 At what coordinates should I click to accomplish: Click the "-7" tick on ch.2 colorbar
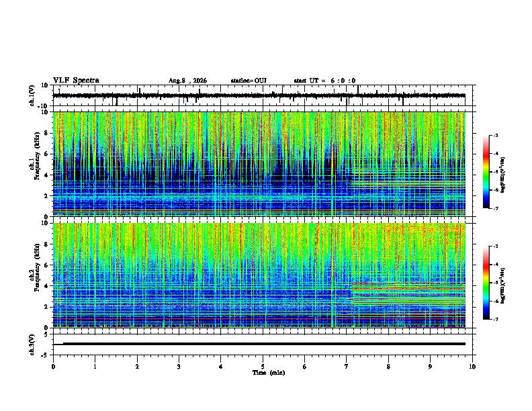point(496,319)
